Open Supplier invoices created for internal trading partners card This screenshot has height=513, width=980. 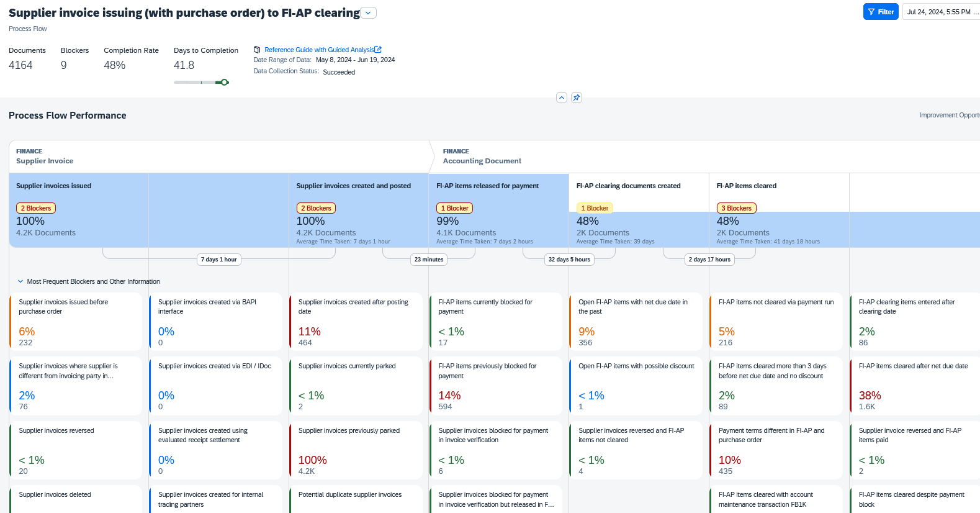[x=215, y=499]
